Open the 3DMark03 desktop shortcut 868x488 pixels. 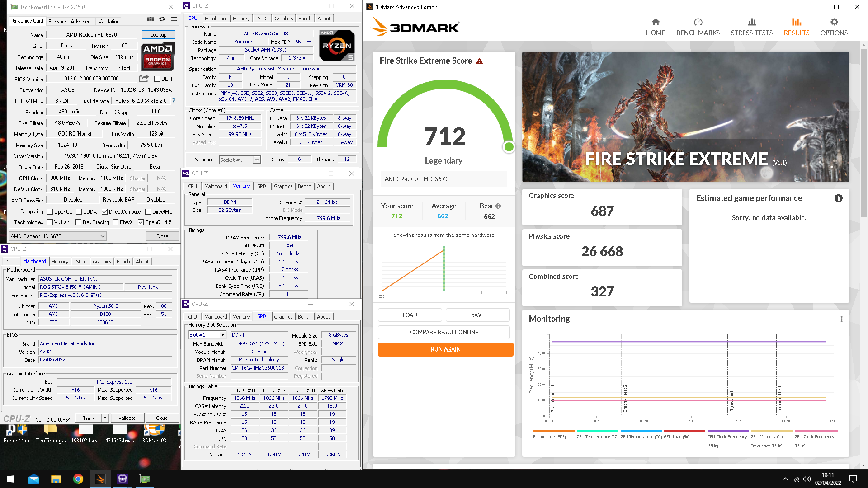[154, 434]
